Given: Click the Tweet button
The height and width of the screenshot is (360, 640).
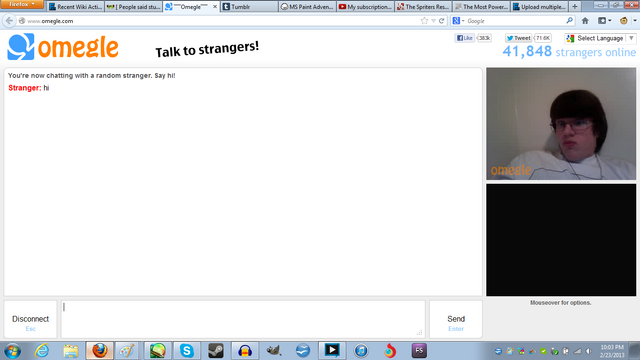Looking at the screenshot, I should [518, 38].
